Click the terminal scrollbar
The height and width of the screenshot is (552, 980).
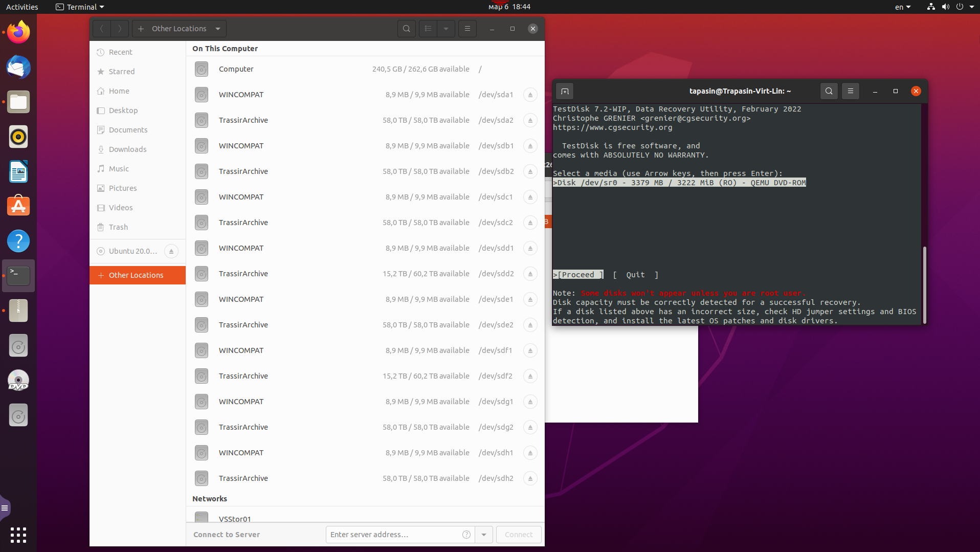[x=924, y=284]
